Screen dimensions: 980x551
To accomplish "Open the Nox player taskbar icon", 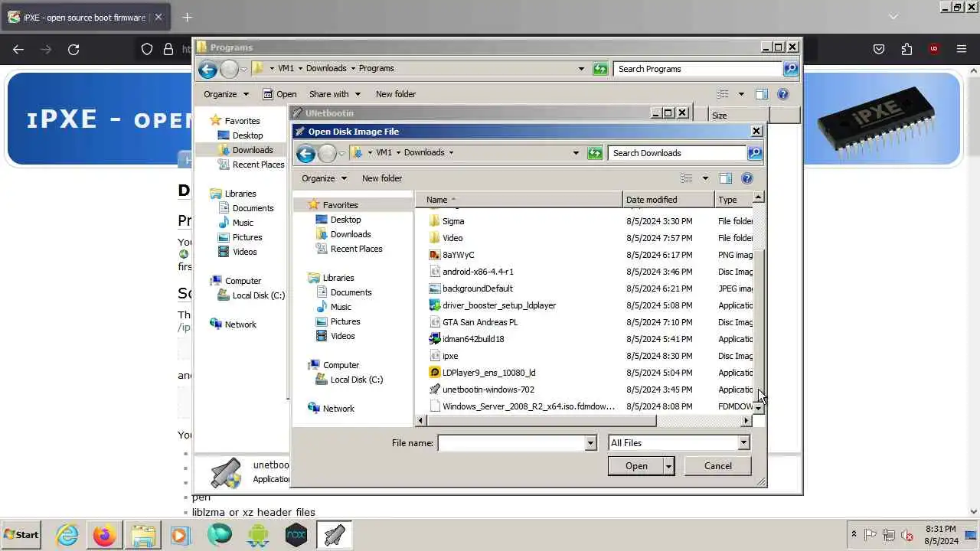I will (x=296, y=535).
